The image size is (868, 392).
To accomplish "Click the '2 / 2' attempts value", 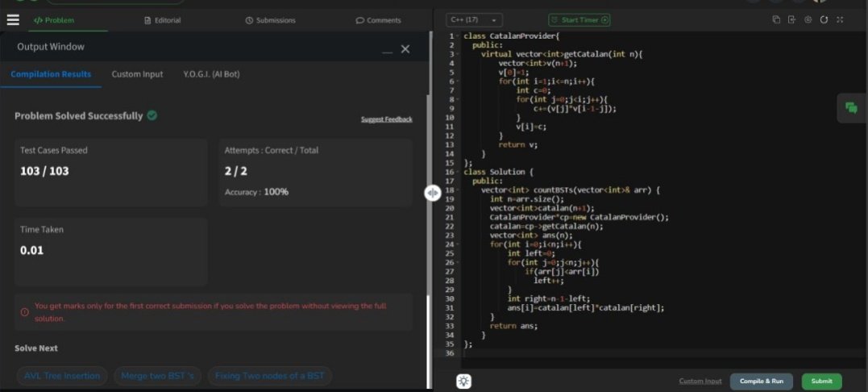I will point(236,171).
